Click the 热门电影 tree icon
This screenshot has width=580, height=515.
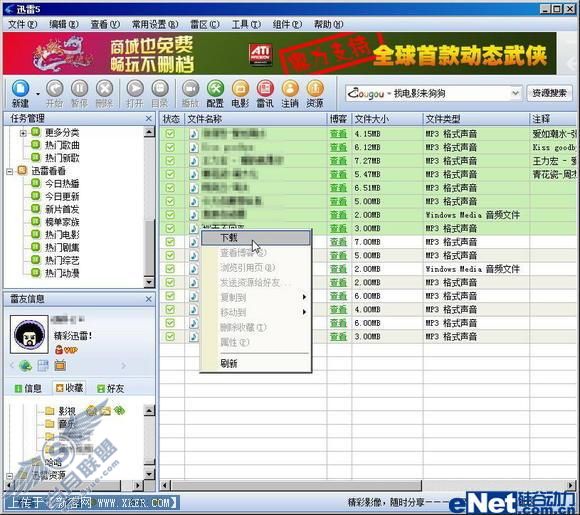pos(36,234)
